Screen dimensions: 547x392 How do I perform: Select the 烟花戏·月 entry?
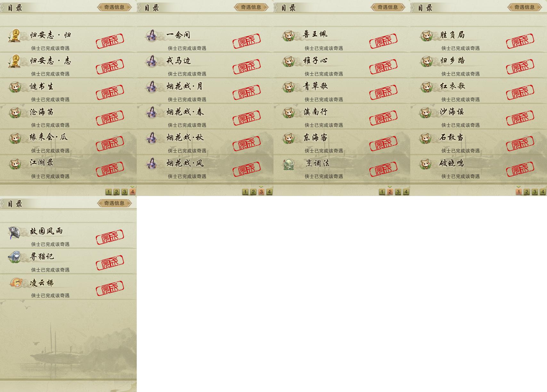pos(205,91)
